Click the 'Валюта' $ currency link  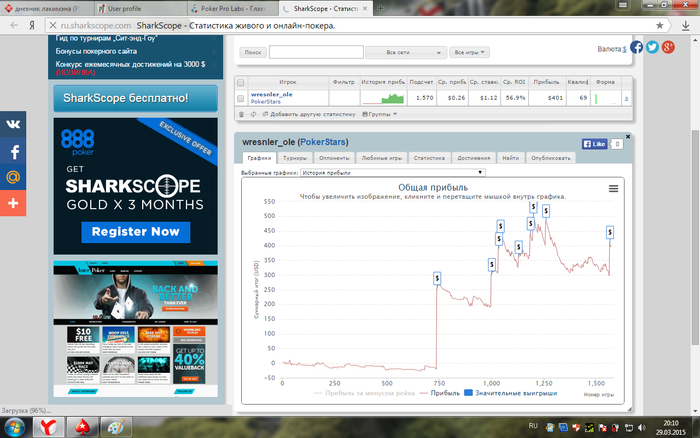coord(625,49)
